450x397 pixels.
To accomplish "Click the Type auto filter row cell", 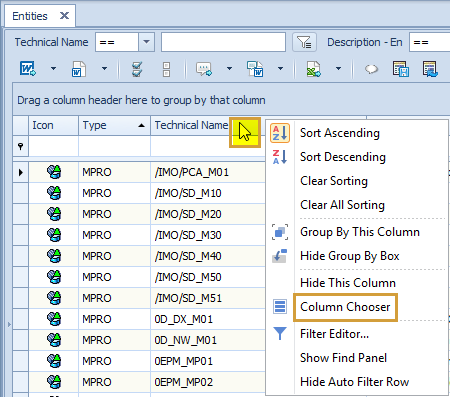I will tap(114, 146).
